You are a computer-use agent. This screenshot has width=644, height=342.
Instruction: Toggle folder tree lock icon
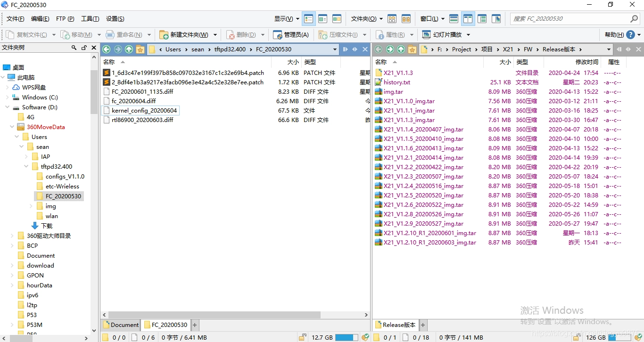tap(84, 48)
